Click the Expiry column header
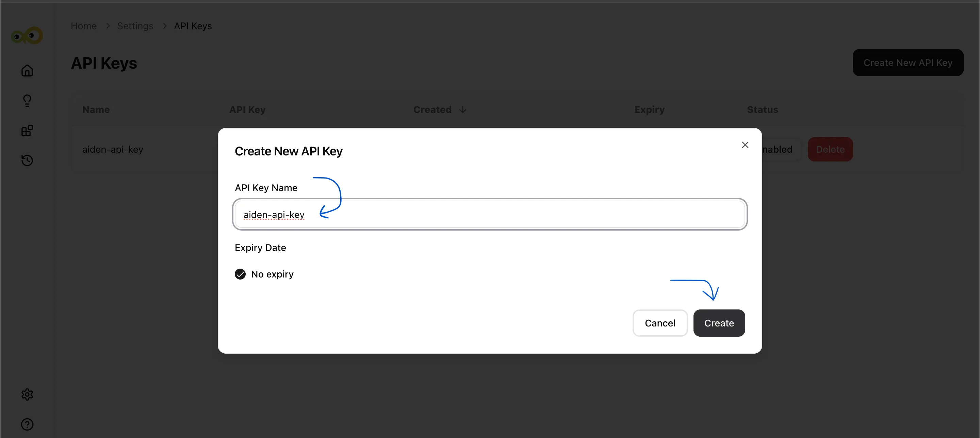Image resolution: width=980 pixels, height=438 pixels. [x=649, y=110]
